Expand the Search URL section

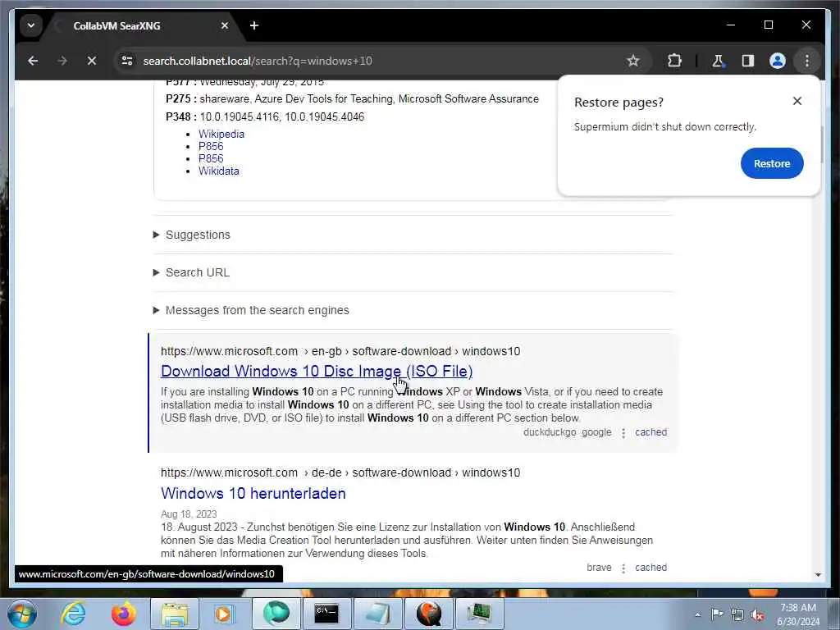pos(197,272)
